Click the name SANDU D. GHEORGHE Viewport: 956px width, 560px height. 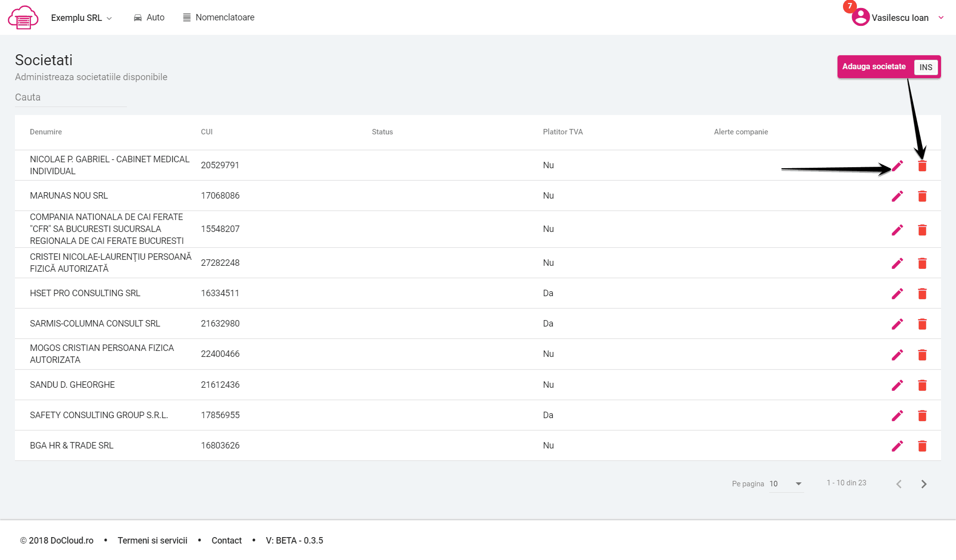click(72, 385)
